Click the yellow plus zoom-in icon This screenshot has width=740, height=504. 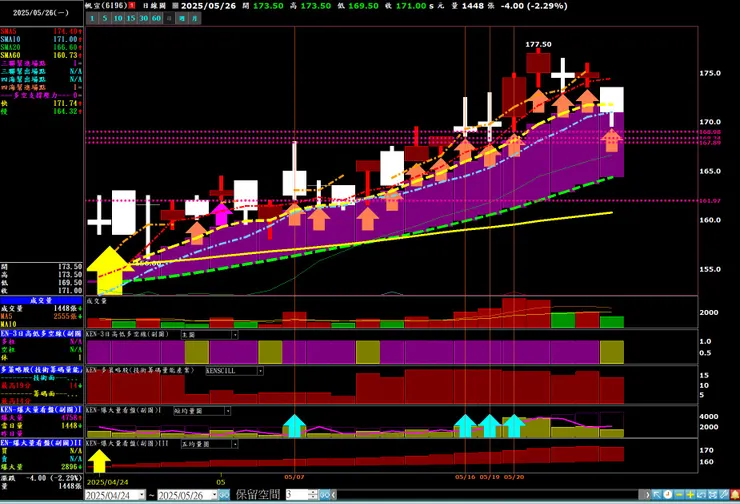pyautogui.click(x=690, y=495)
